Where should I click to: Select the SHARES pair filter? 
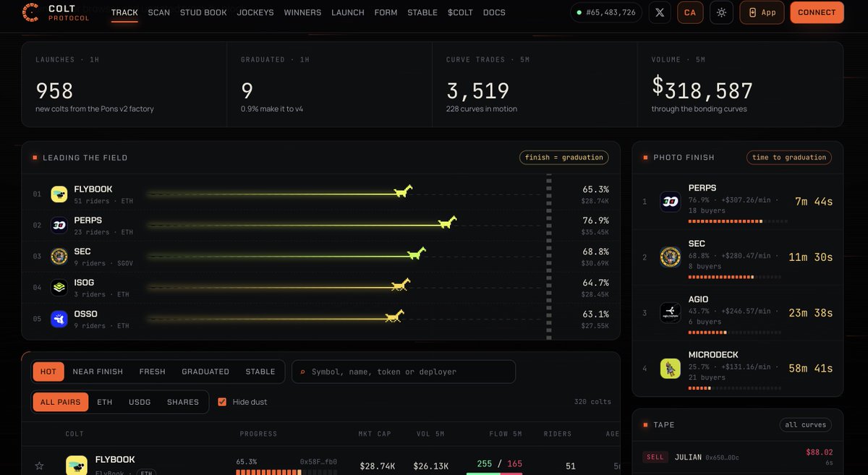[183, 402]
